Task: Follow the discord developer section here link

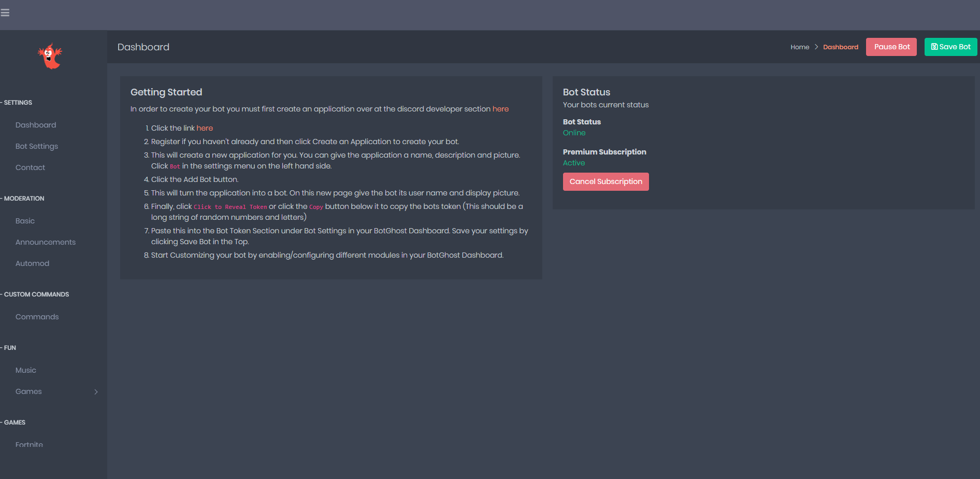Action: (500, 109)
